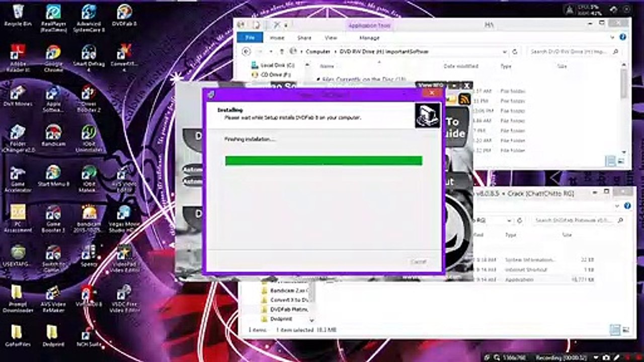Select the Bandicam folder in tree

[285, 291]
